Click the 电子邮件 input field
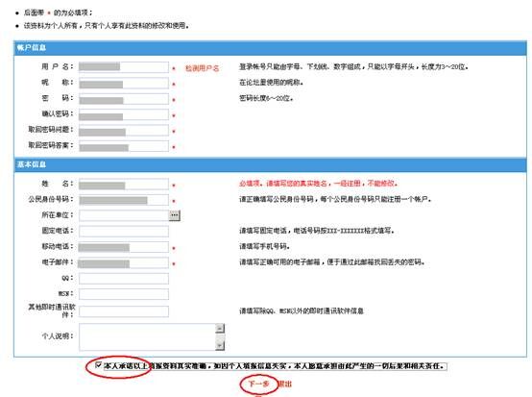 pyautogui.click(x=124, y=262)
